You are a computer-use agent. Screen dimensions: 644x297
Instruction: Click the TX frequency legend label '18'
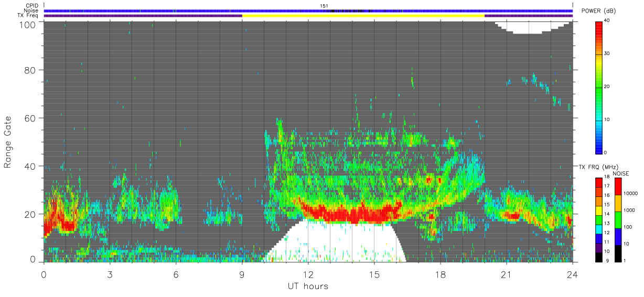click(x=607, y=178)
